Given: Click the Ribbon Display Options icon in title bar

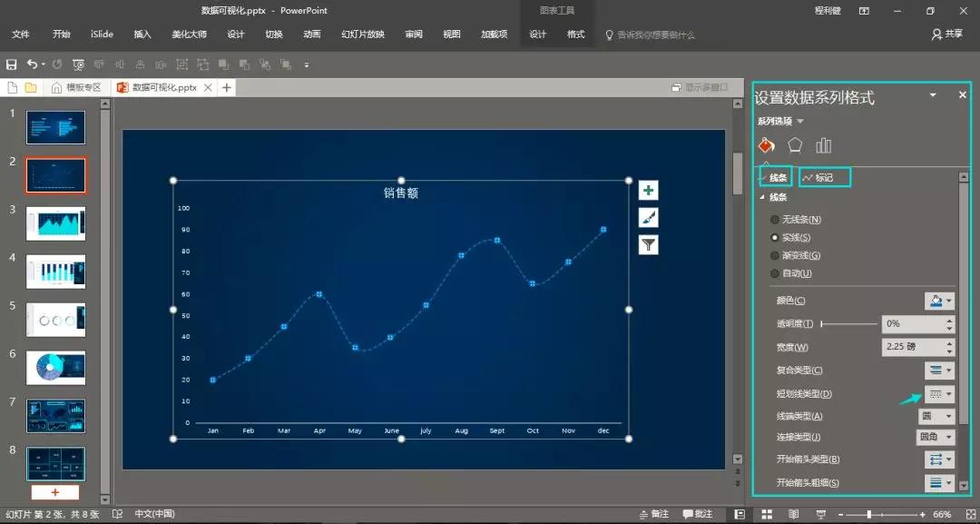Looking at the screenshot, I should click(x=864, y=11).
